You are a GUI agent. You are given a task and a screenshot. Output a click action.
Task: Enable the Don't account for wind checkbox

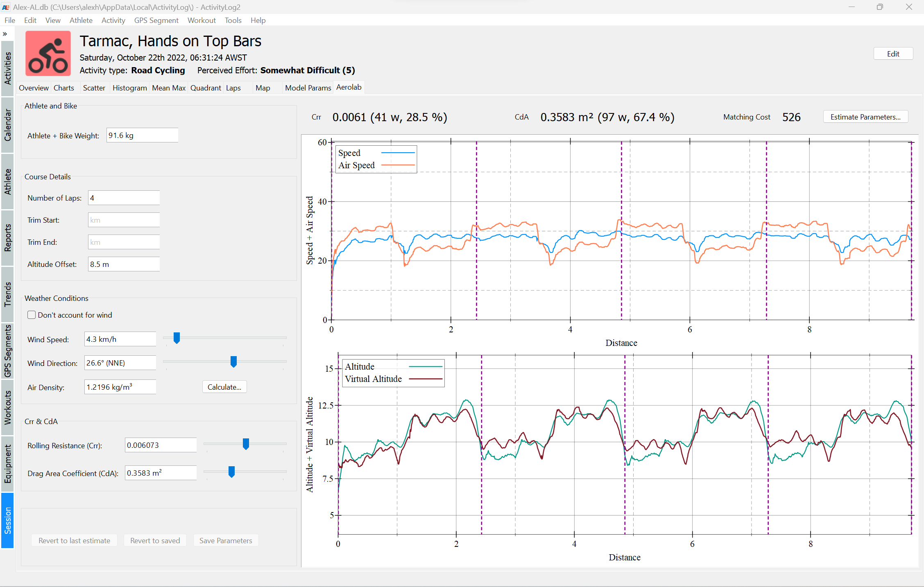click(31, 314)
